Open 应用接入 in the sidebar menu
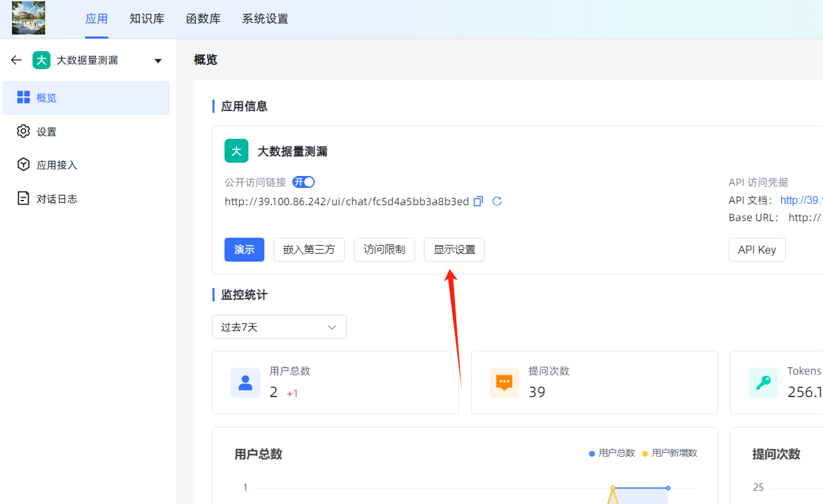The height and width of the screenshot is (504, 823). coord(86,165)
